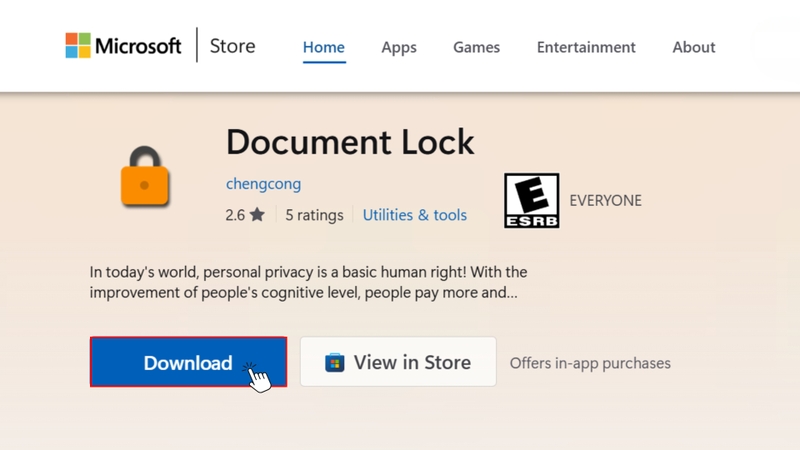Open the chengcong publisher link
The image size is (800, 450).
click(263, 184)
